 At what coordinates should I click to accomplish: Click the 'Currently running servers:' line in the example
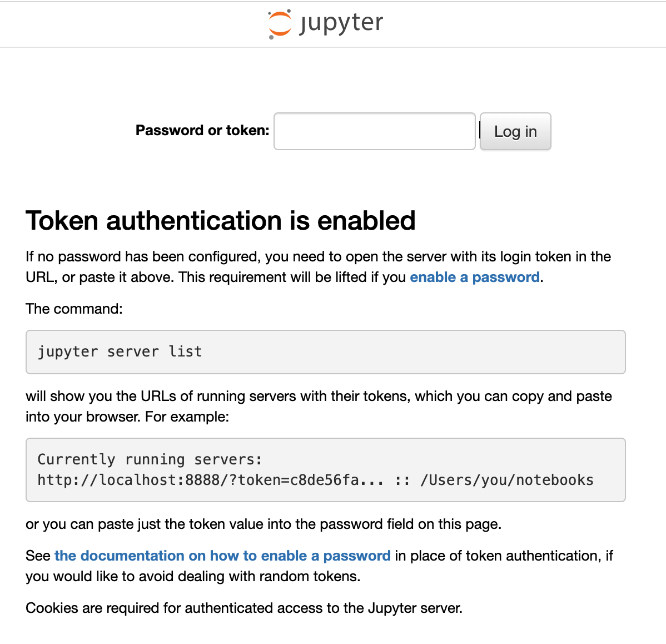(150, 459)
